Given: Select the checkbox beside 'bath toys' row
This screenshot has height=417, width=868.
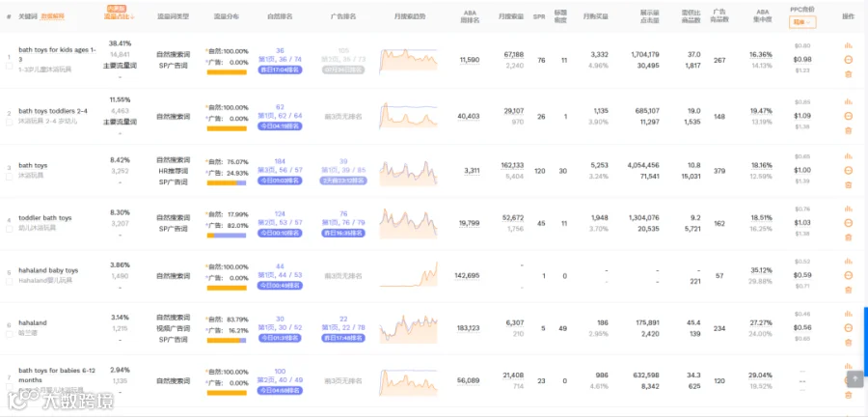Looking at the screenshot, I should click(x=9, y=176).
